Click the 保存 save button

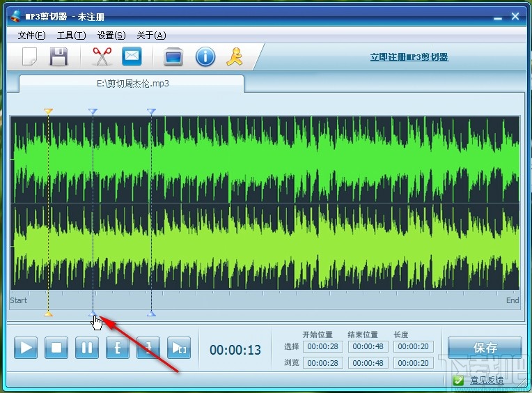coord(485,348)
